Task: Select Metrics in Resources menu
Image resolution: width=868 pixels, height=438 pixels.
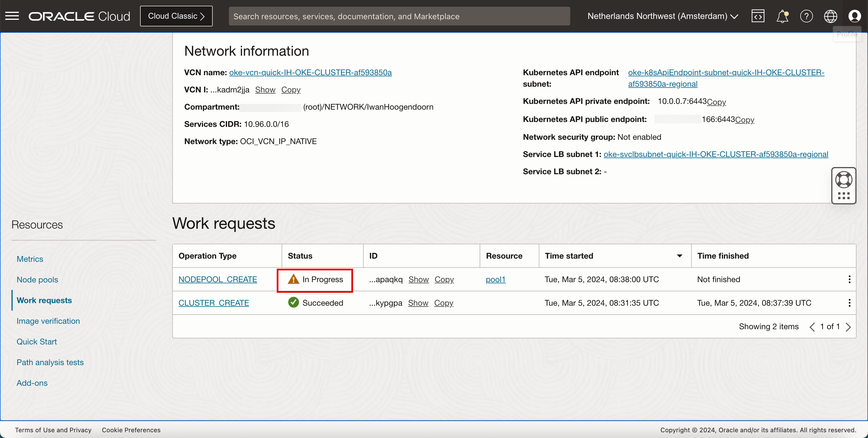Action: [30, 259]
